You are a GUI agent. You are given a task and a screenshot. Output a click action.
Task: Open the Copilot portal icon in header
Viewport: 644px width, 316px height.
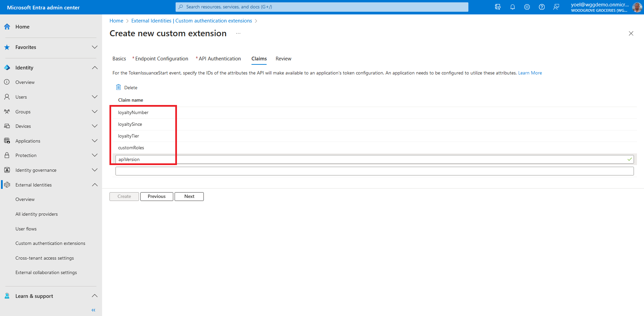(498, 7)
